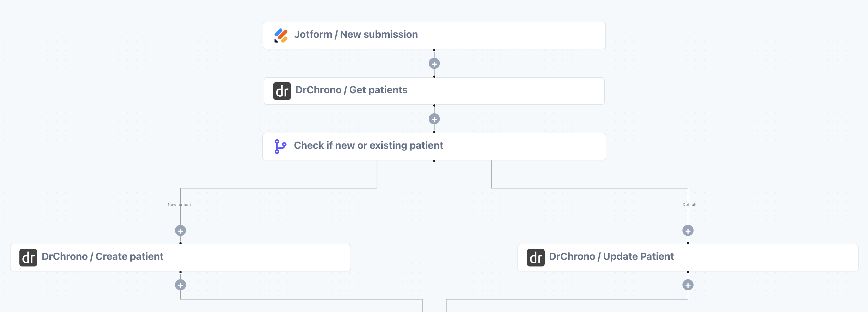Screen dimensions: 868x312
Task: Add a step below DrChrono Get patients
Action: (434, 119)
